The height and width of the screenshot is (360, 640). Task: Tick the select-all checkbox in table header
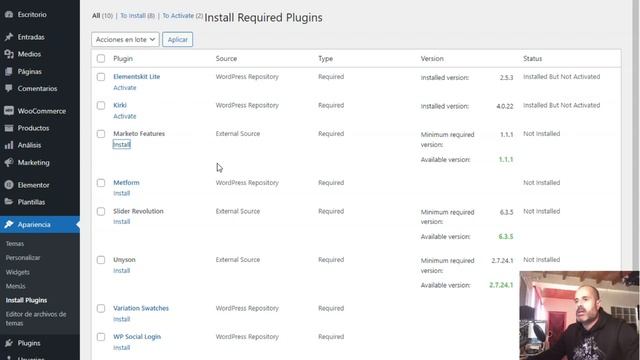click(x=101, y=58)
